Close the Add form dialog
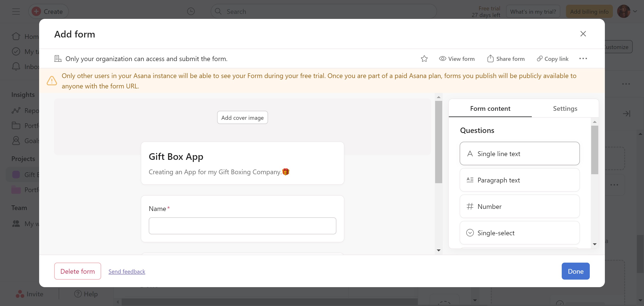This screenshot has height=306, width=644. point(583,34)
